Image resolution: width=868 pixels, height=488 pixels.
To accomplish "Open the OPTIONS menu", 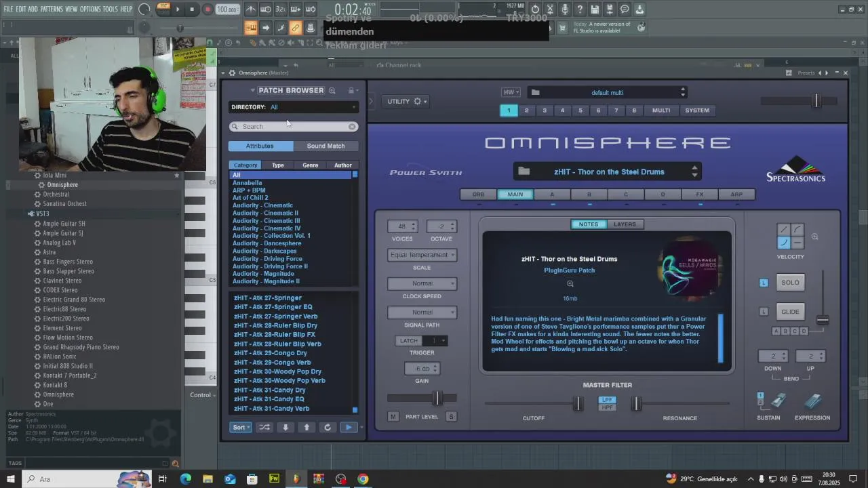I will click(90, 9).
